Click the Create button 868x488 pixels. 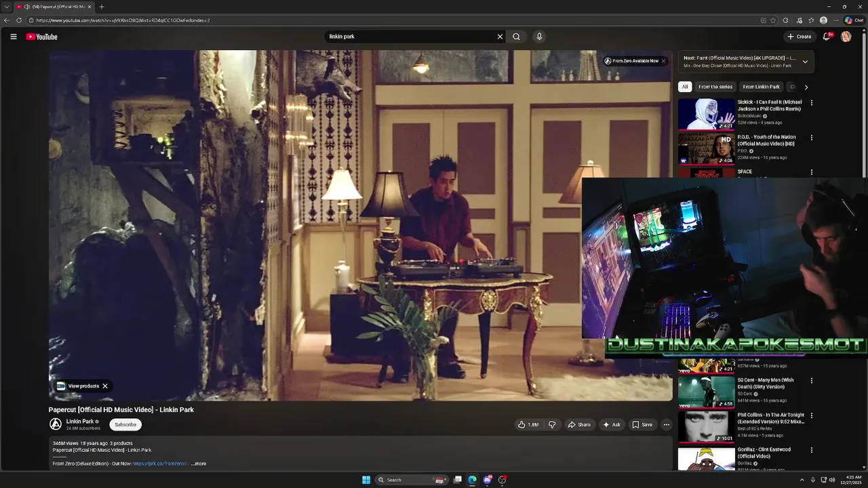pos(800,37)
